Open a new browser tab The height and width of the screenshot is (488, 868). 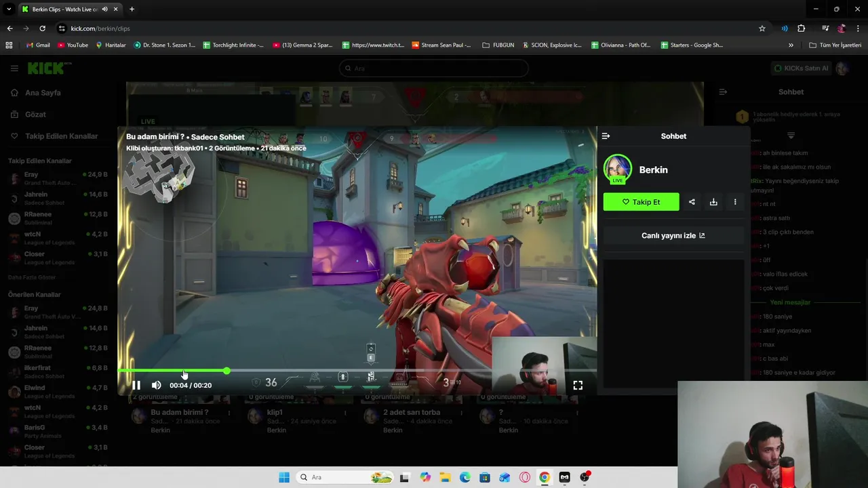(132, 9)
